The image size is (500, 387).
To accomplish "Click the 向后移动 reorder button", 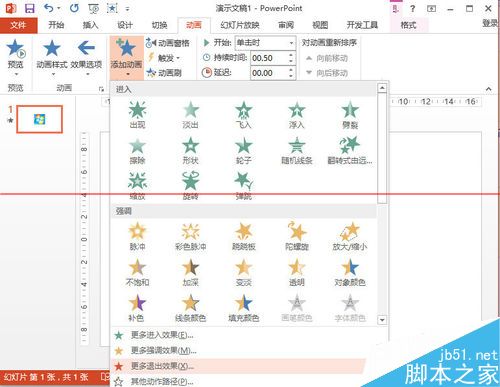I will click(327, 73).
